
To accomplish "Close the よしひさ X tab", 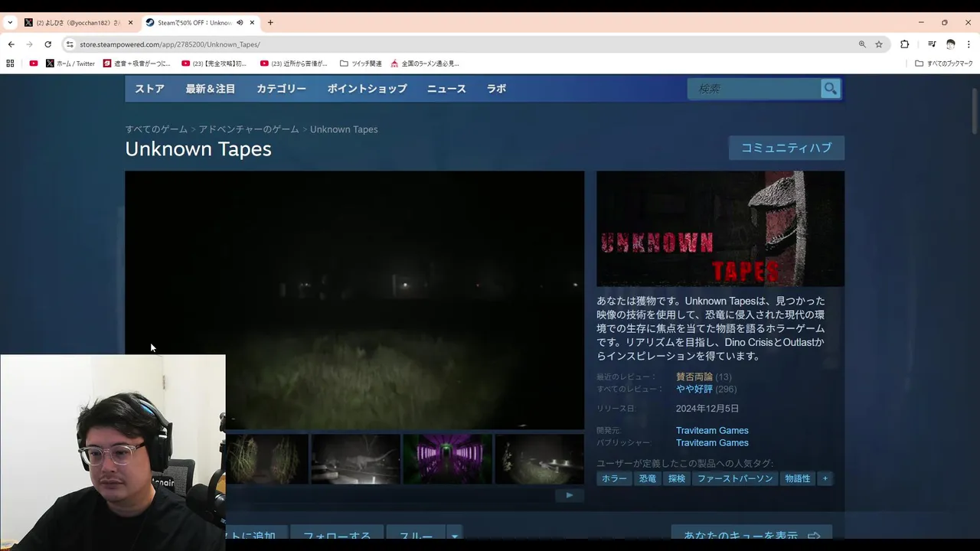I will click(130, 23).
